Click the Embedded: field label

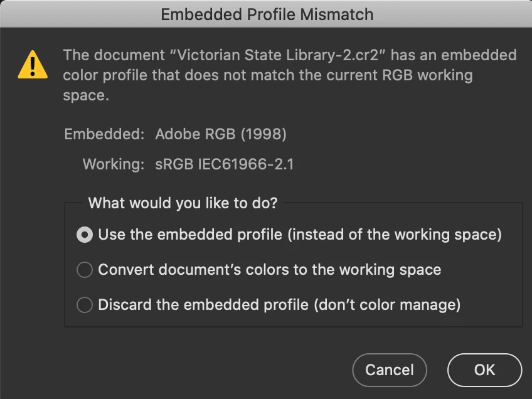coord(104,134)
